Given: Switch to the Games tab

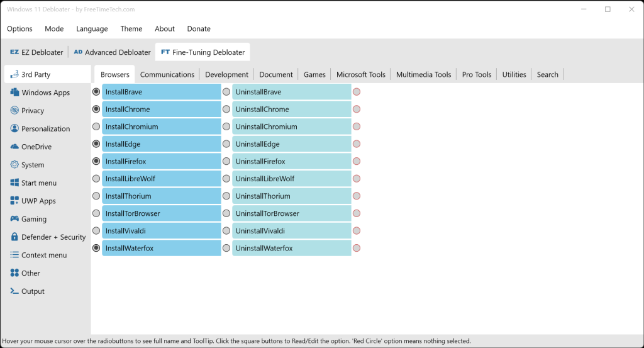Looking at the screenshot, I should (x=314, y=74).
